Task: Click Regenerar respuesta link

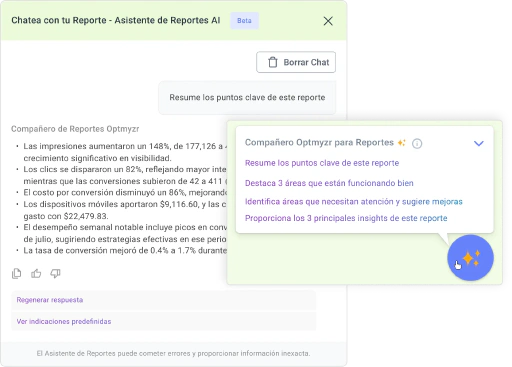Action: point(50,300)
